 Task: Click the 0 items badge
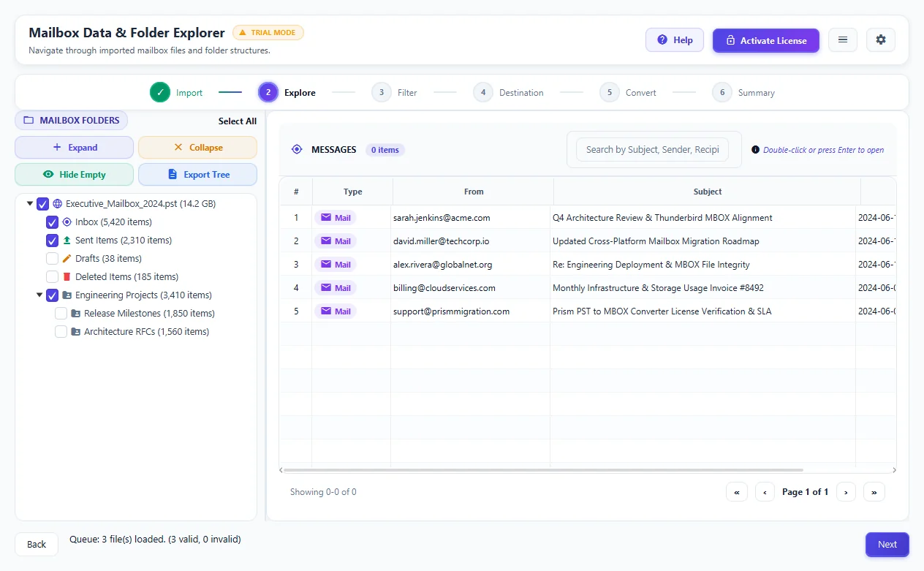pos(385,150)
